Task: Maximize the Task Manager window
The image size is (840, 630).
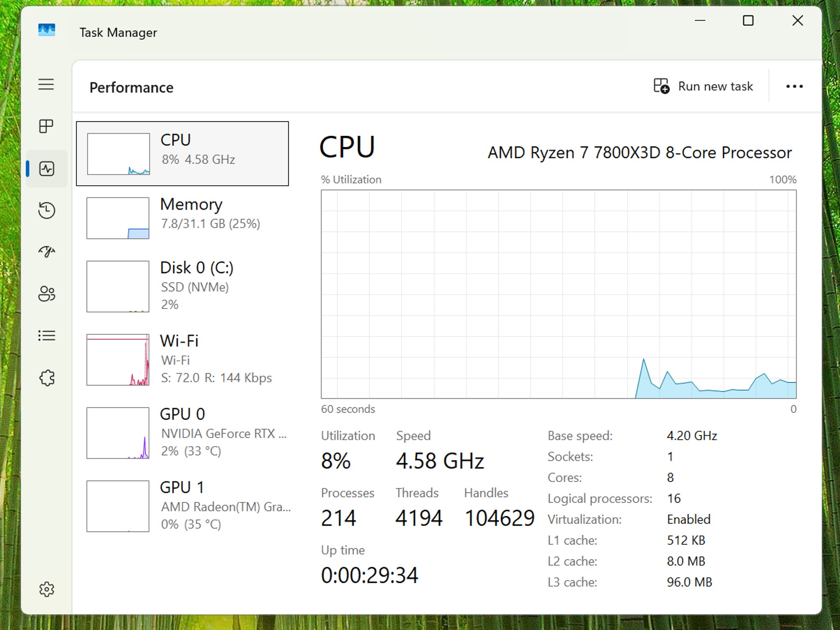Action: pyautogui.click(x=748, y=21)
